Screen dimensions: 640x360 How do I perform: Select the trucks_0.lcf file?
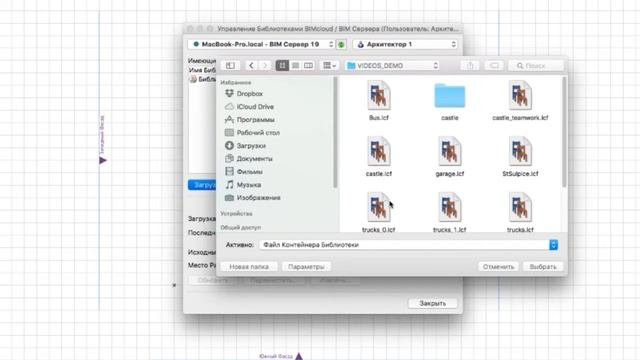click(x=378, y=213)
